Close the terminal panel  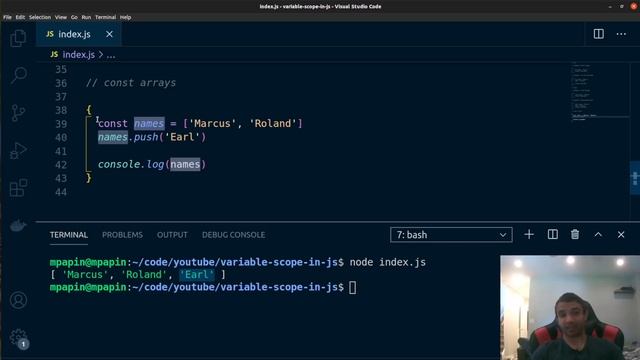tap(620, 234)
